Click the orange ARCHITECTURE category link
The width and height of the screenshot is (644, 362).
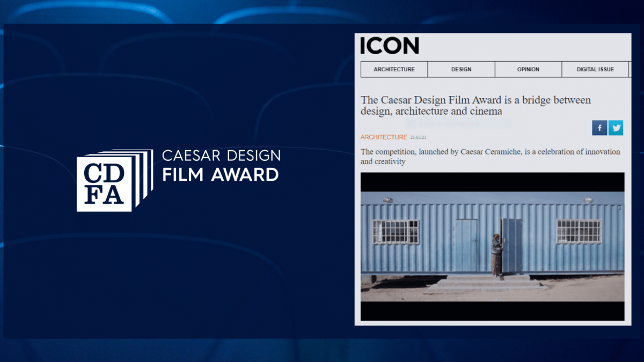tap(384, 137)
